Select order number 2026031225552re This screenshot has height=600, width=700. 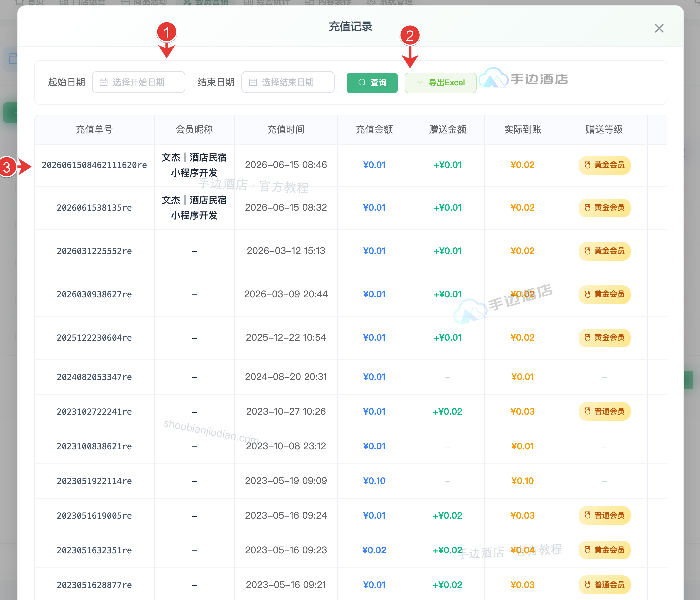(x=94, y=251)
